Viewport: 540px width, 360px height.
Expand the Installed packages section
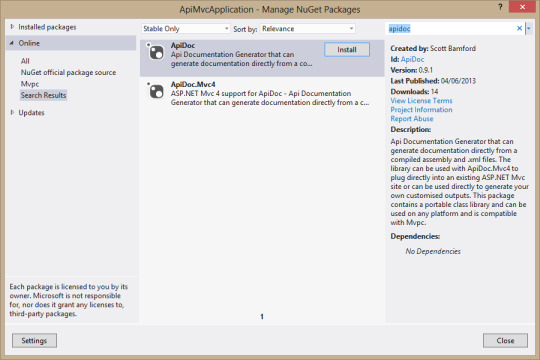click(x=12, y=27)
